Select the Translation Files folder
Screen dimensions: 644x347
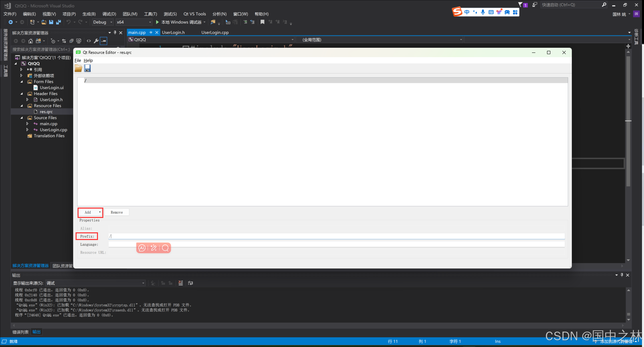pyautogui.click(x=49, y=136)
